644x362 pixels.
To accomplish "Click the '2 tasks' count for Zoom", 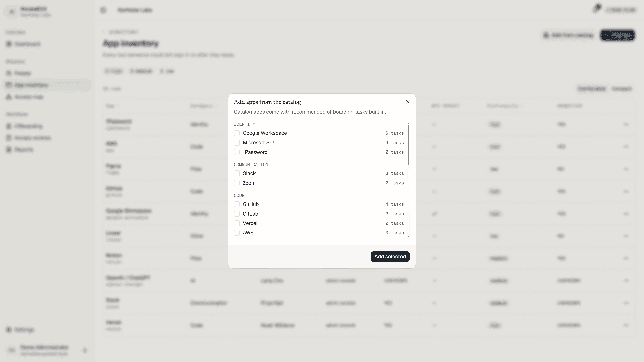I will [x=394, y=183].
